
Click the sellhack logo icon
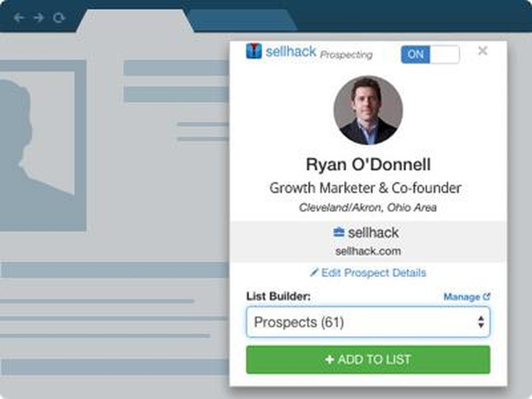(x=254, y=51)
